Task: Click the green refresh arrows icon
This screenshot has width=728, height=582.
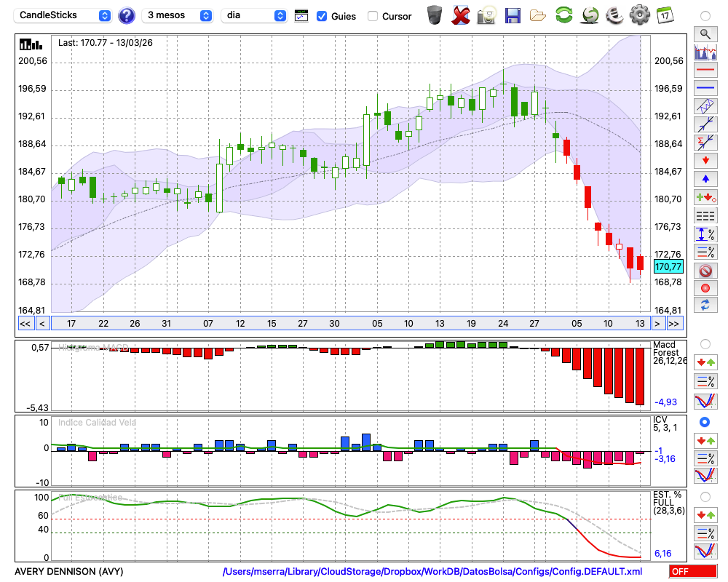Action: pos(563,15)
